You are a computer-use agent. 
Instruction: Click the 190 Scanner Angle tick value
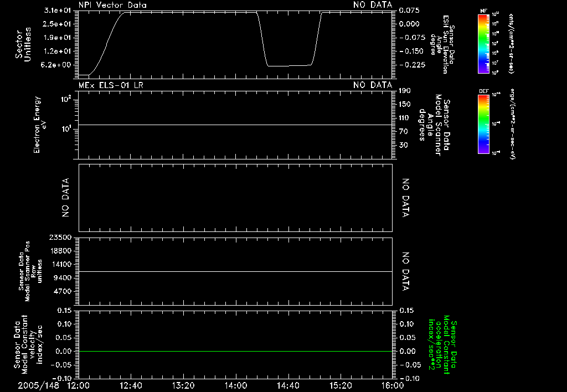(x=405, y=91)
